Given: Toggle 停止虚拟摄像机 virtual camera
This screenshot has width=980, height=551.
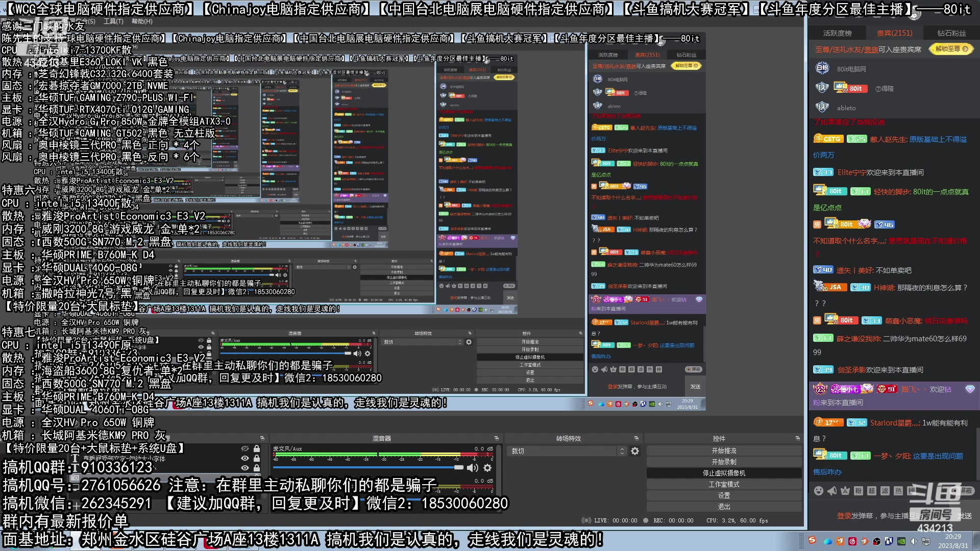Looking at the screenshot, I should [724, 473].
